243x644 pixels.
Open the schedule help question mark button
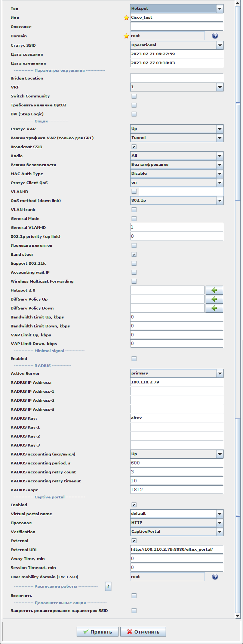[108, 586]
